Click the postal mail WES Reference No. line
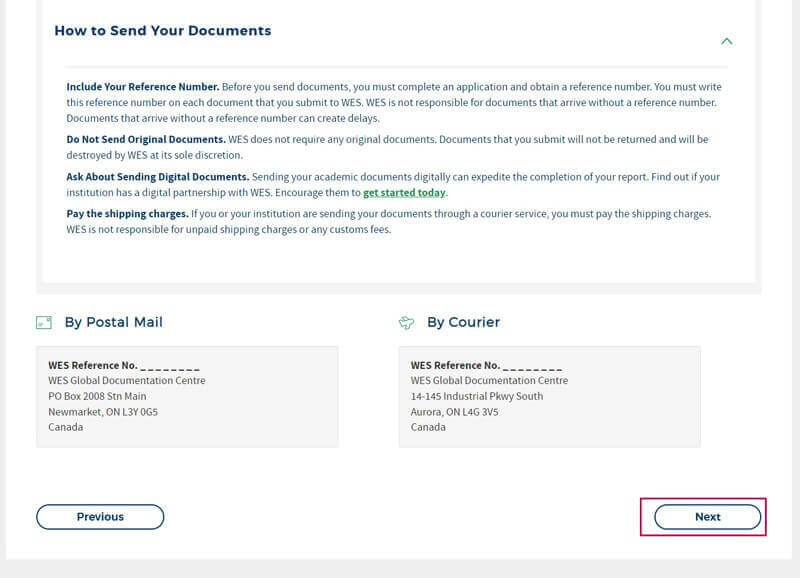The height and width of the screenshot is (578, 800). click(123, 366)
